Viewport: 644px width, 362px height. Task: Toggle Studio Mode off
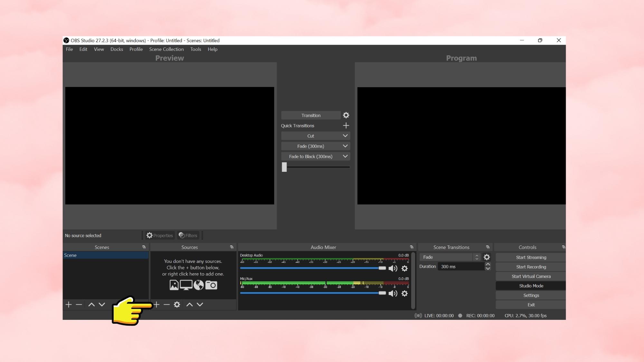pyautogui.click(x=531, y=286)
